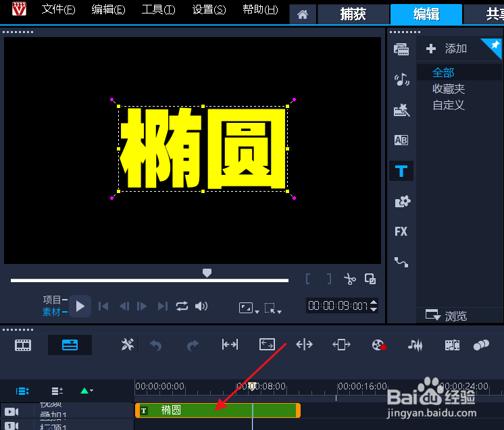Open the customize toolbar tools icon

(127, 344)
